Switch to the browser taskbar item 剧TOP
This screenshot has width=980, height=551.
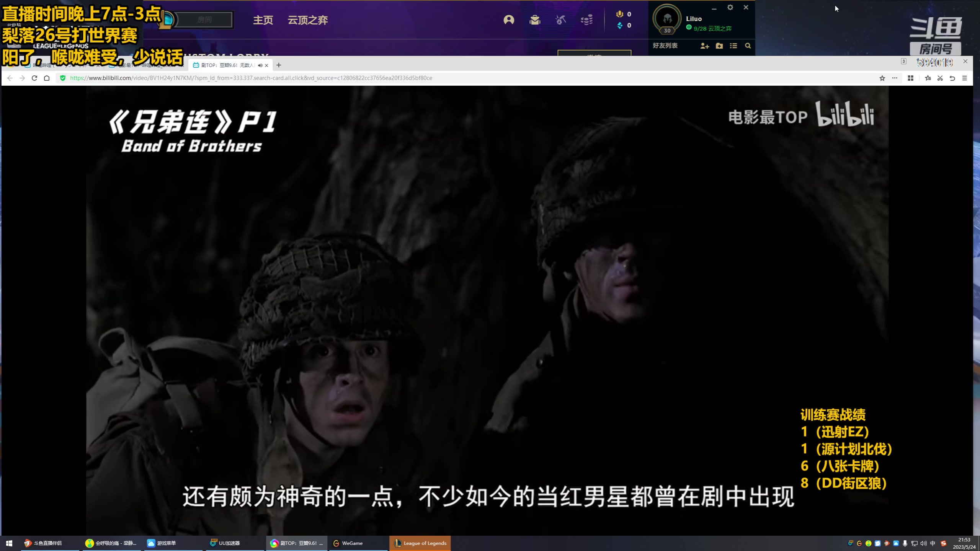point(297,543)
